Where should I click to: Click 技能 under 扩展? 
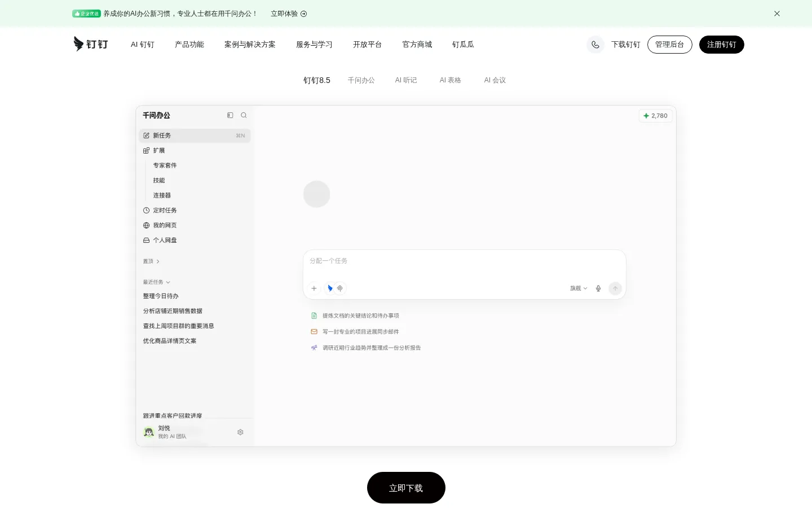click(x=159, y=181)
